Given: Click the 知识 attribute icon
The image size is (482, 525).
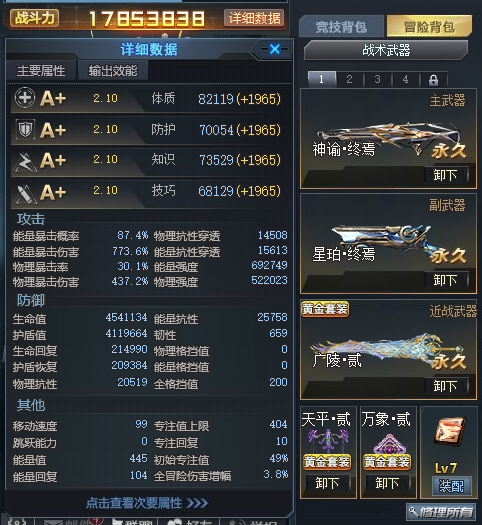Looking at the screenshot, I should pyautogui.click(x=25, y=161).
